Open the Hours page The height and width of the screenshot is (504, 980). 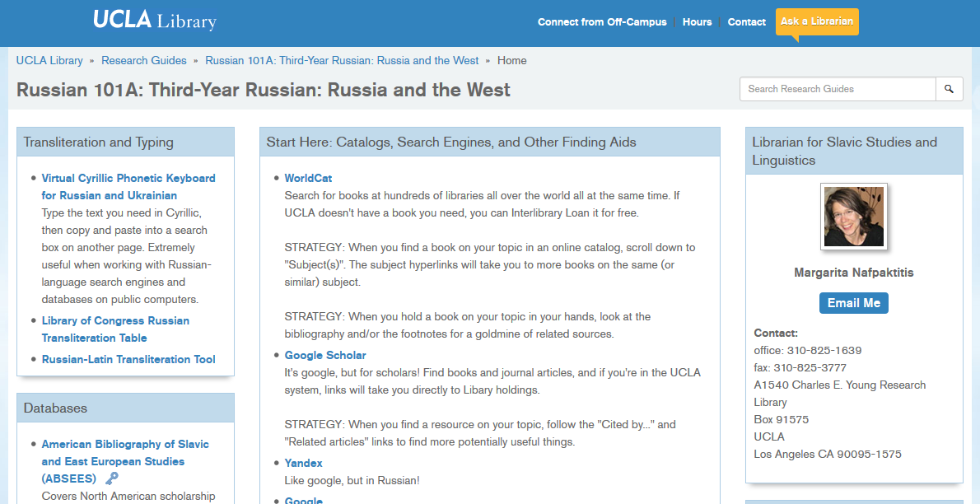point(697,22)
